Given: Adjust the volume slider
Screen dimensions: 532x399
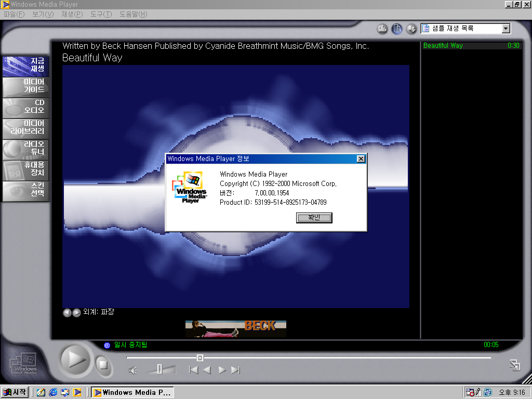Looking at the screenshot, I should click(160, 369).
